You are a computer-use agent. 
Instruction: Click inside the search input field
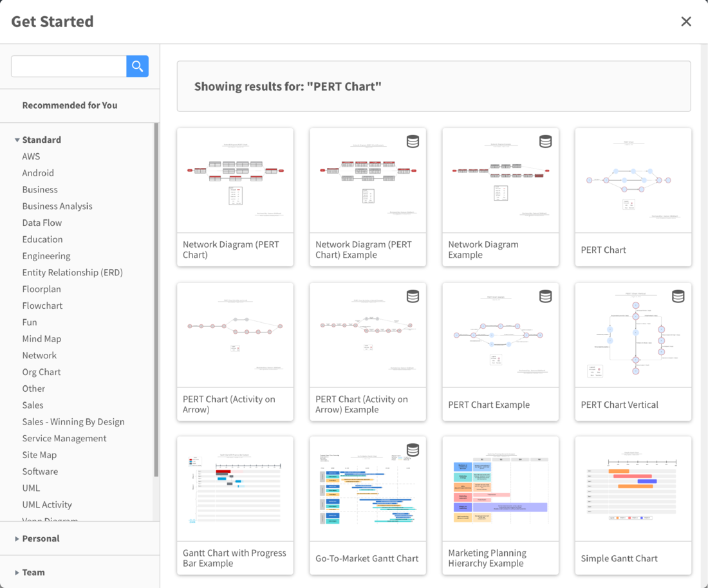tap(68, 66)
